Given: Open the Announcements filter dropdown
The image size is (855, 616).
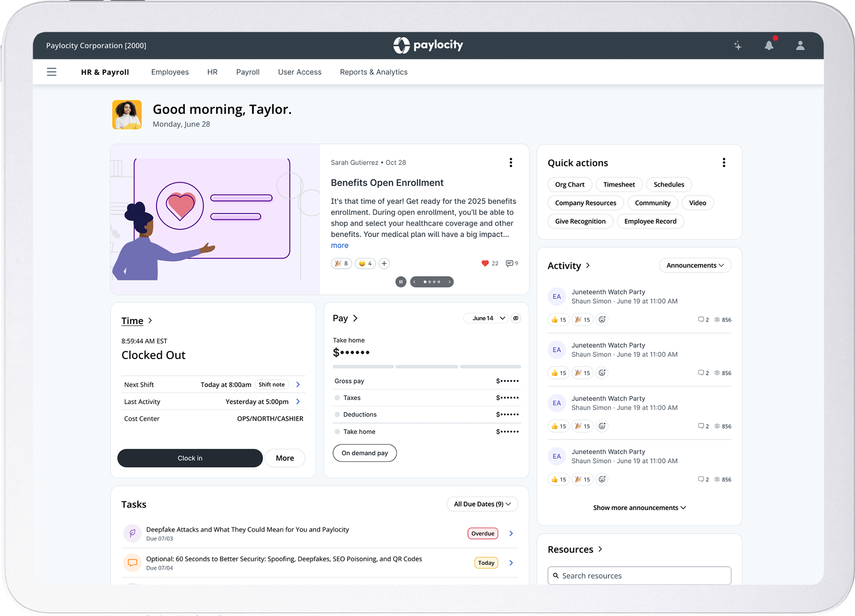Looking at the screenshot, I should click(695, 265).
